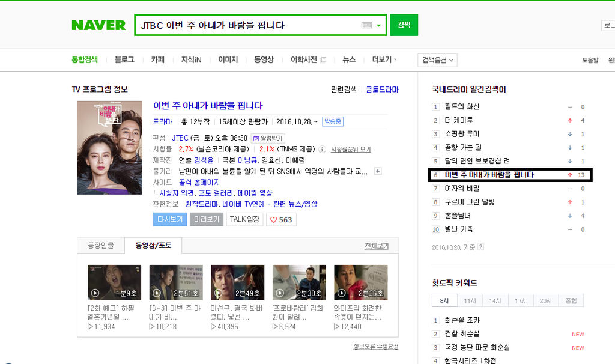
Task: Open the 질투의 화신 ranking entry
Action: 462,107
